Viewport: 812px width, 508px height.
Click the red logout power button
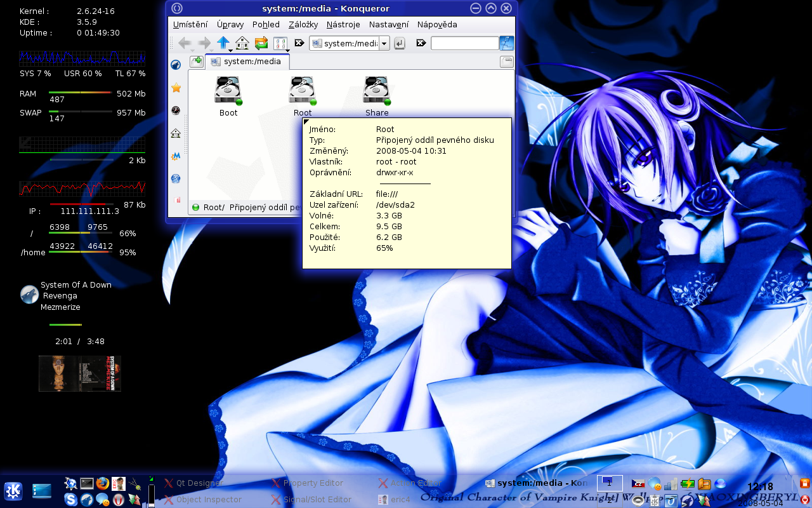(x=805, y=500)
